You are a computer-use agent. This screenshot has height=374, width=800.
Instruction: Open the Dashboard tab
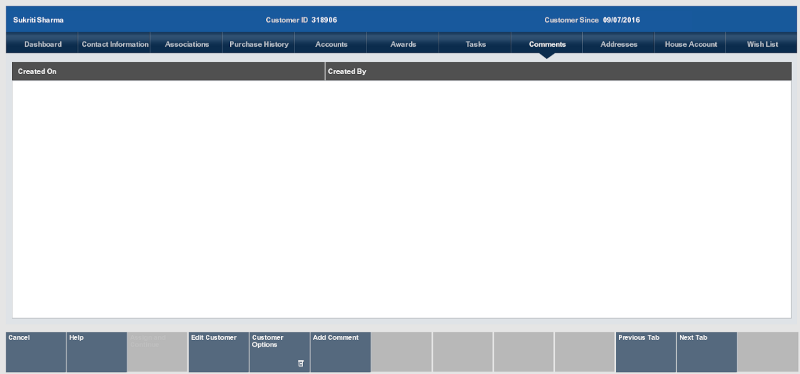pos(42,44)
